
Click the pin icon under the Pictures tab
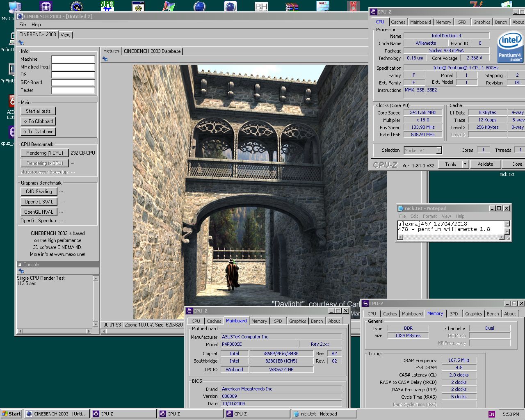pos(105,59)
